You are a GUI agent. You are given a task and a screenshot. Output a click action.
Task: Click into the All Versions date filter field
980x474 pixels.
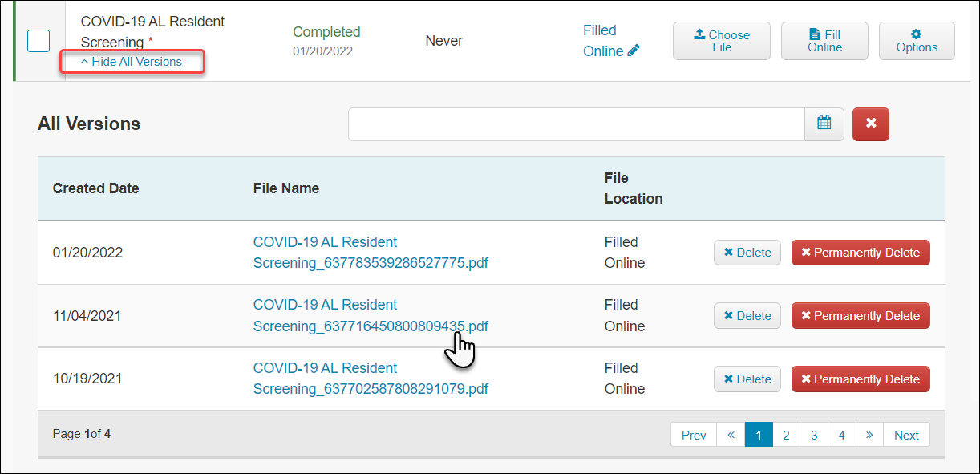(576, 124)
